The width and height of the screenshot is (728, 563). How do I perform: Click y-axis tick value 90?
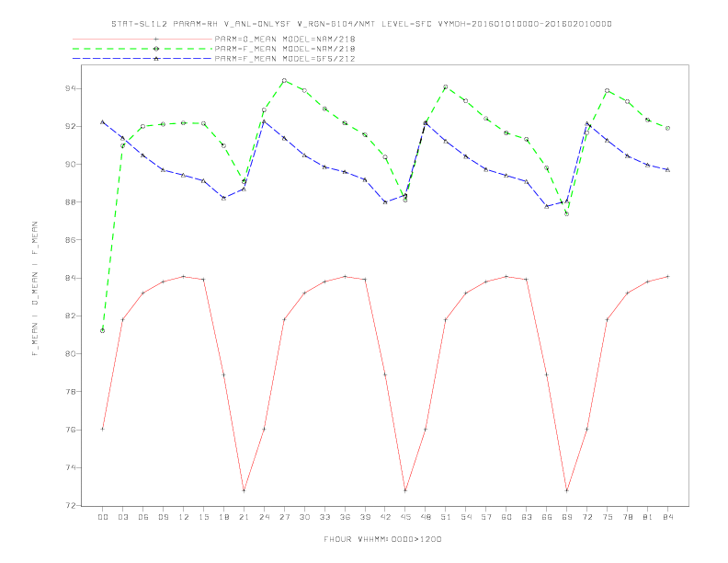coord(71,165)
